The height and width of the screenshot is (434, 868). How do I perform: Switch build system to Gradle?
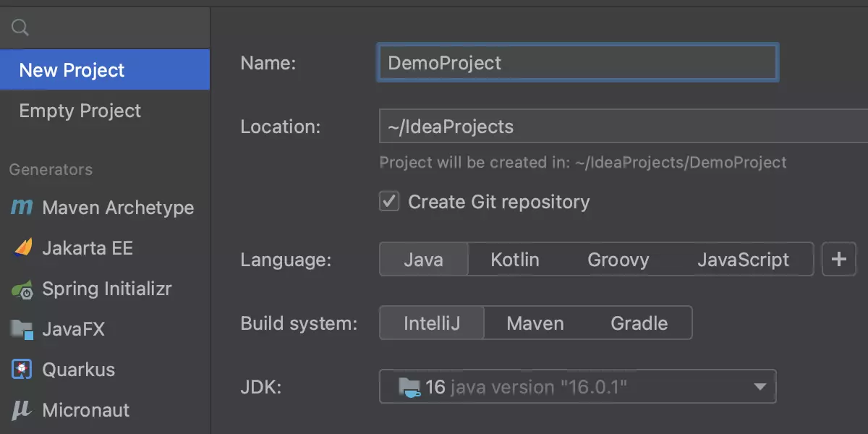[639, 323]
